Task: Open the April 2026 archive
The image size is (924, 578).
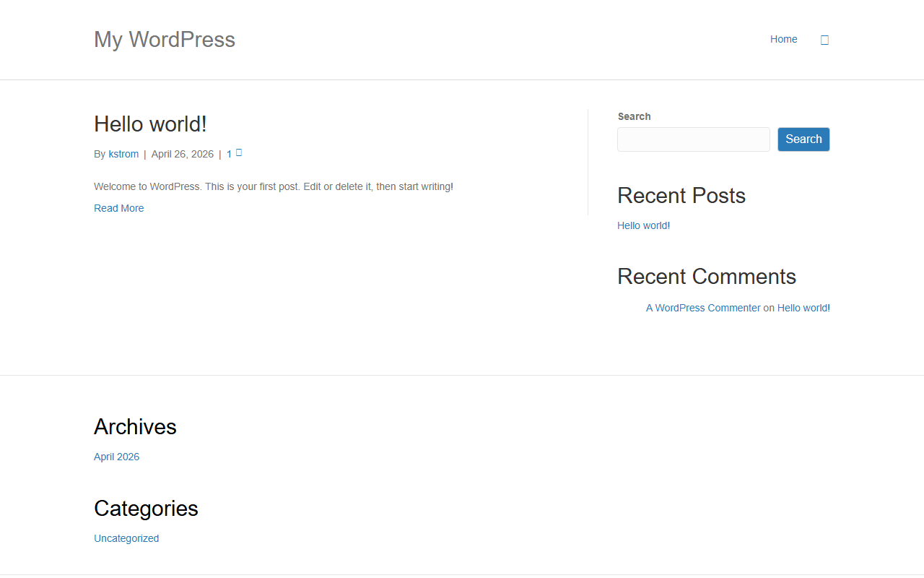Action: pos(117,457)
